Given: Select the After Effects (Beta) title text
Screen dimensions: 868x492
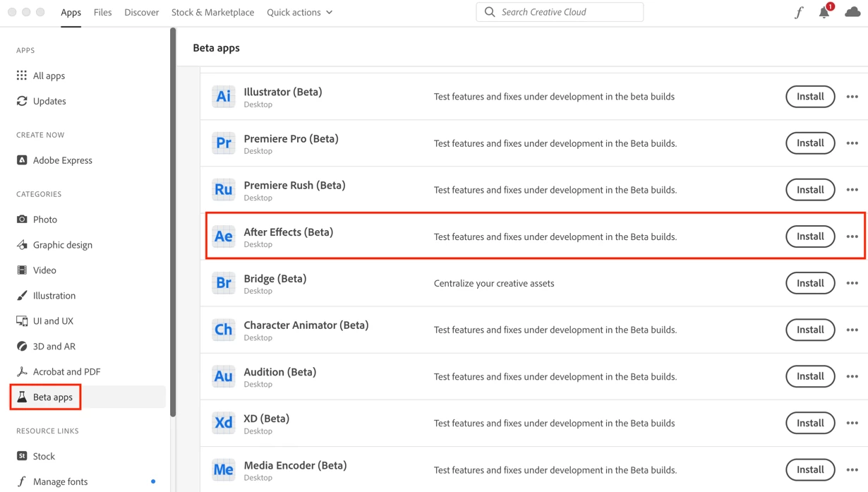Looking at the screenshot, I should (x=288, y=232).
